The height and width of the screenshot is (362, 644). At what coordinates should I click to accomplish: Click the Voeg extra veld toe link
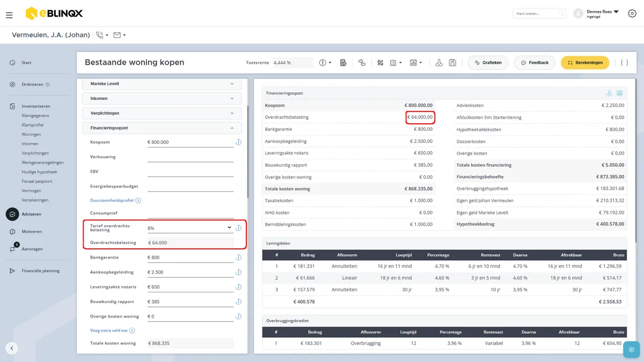pyautogui.click(x=112, y=331)
